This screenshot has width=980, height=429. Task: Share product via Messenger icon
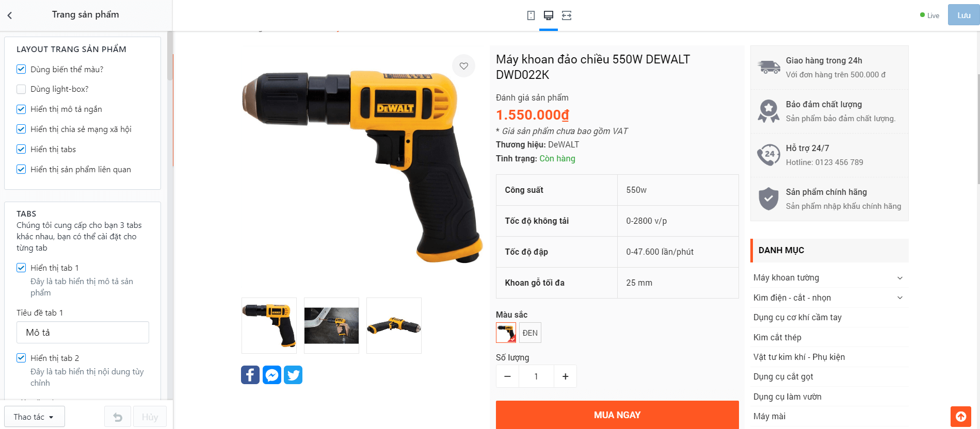coord(272,375)
